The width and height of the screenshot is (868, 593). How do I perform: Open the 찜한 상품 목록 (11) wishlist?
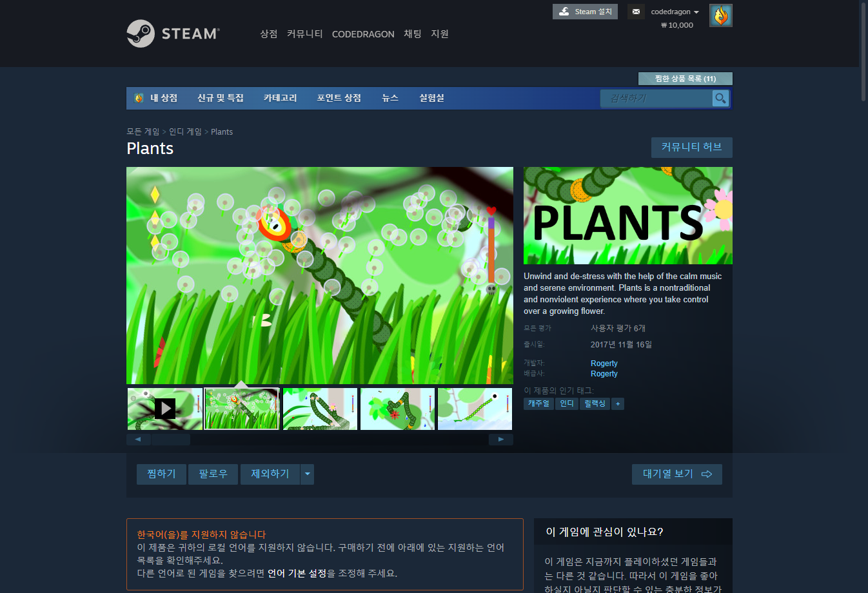pos(686,79)
